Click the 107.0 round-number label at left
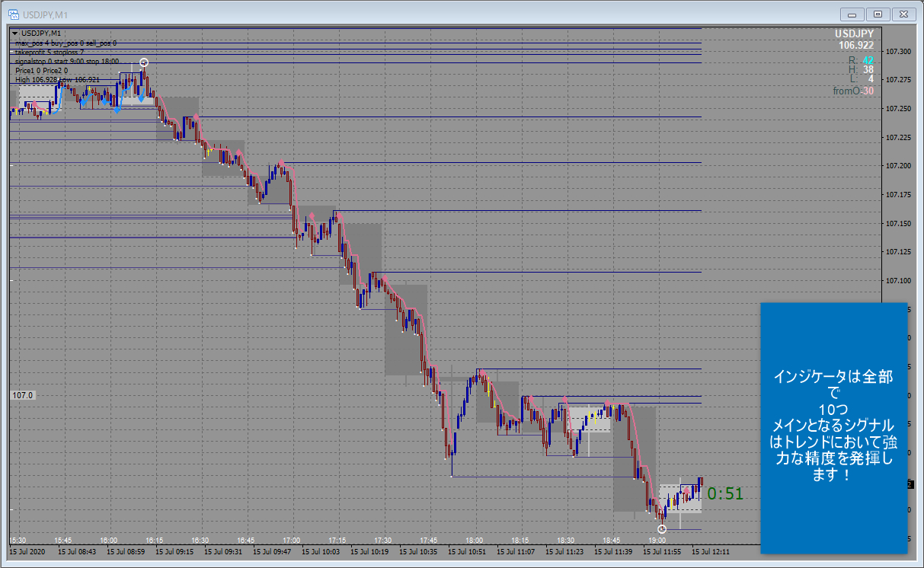The width and height of the screenshot is (924, 568). coord(23,396)
